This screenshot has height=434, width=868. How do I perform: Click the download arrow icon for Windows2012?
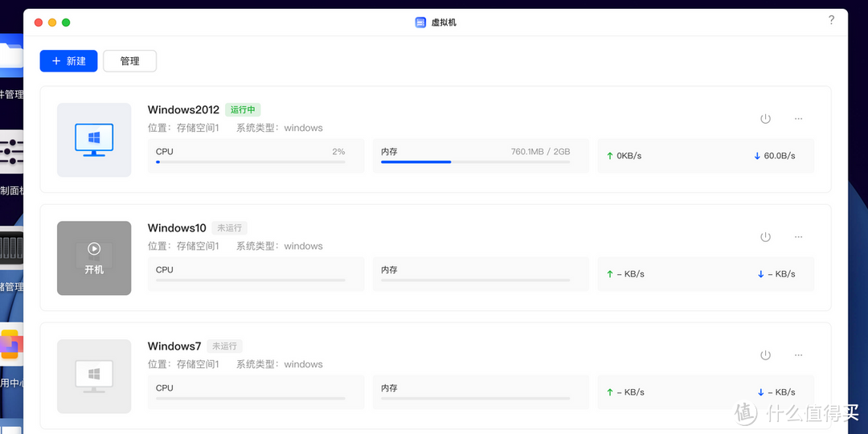[757, 156]
